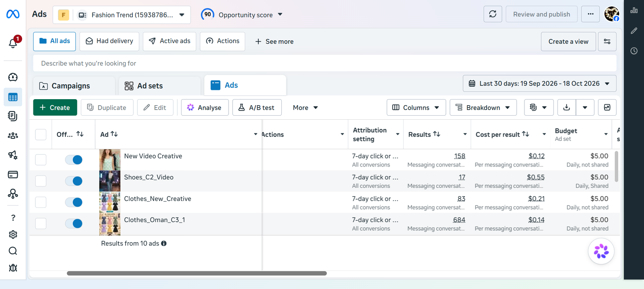Select the All ads view
This screenshot has width=644, height=289.
(x=54, y=42)
